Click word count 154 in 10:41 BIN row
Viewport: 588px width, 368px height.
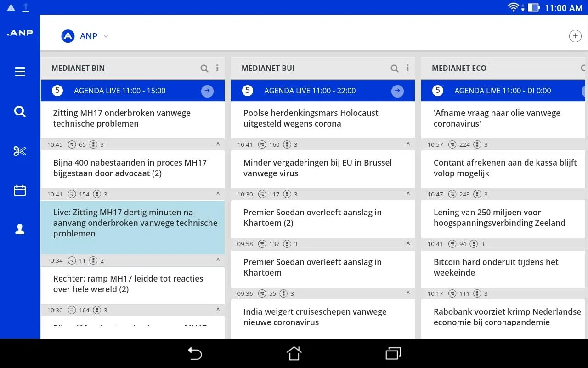point(84,194)
